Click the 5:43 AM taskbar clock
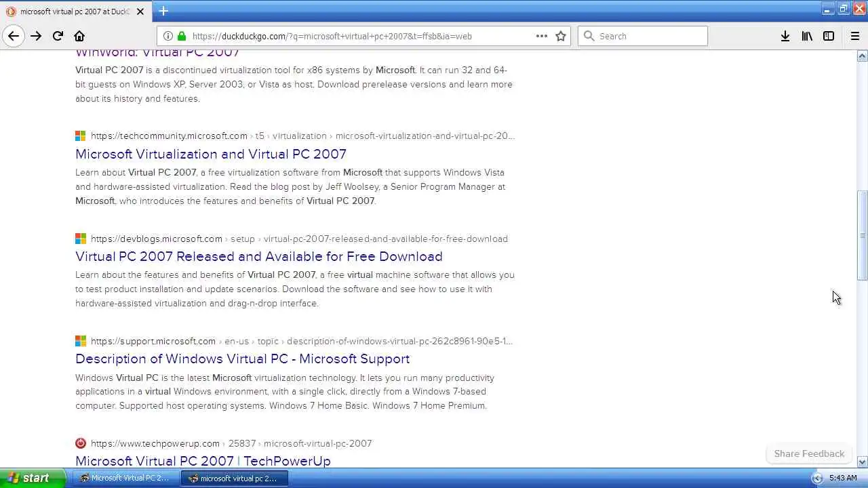Viewport: 868px width, 488px height. click(x=843, y=478)
